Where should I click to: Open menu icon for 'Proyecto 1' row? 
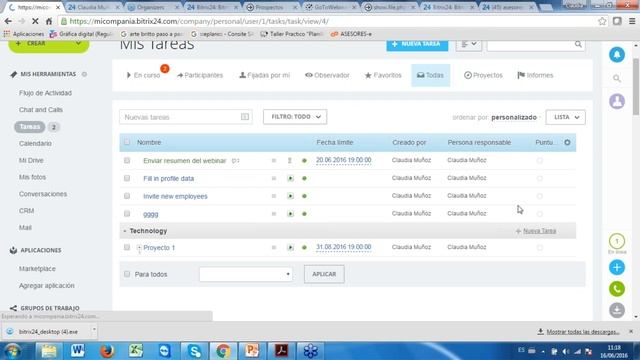pos(274,247)
